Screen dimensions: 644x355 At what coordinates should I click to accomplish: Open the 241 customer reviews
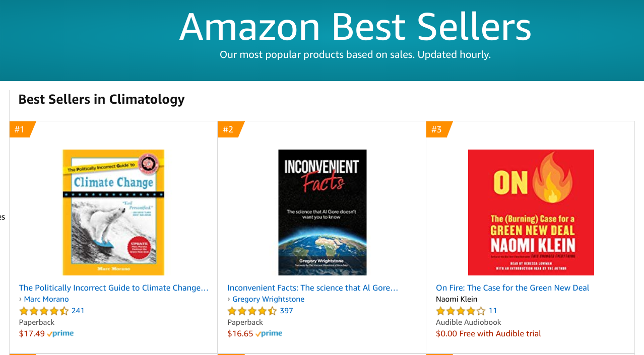click(78, 311)
